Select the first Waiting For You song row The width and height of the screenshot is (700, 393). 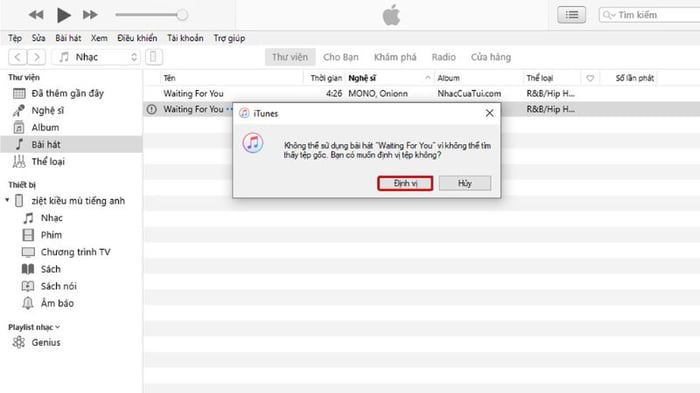pyautogui.click(x=421, y=93)
